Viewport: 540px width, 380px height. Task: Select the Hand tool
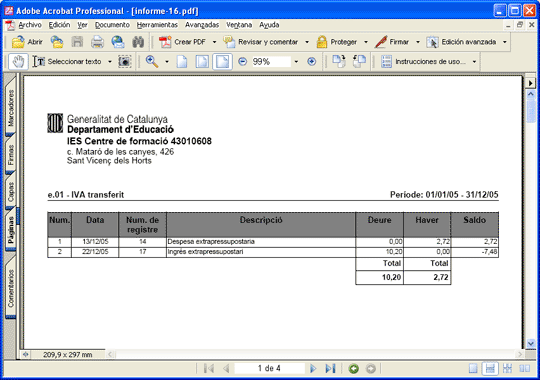18,62
